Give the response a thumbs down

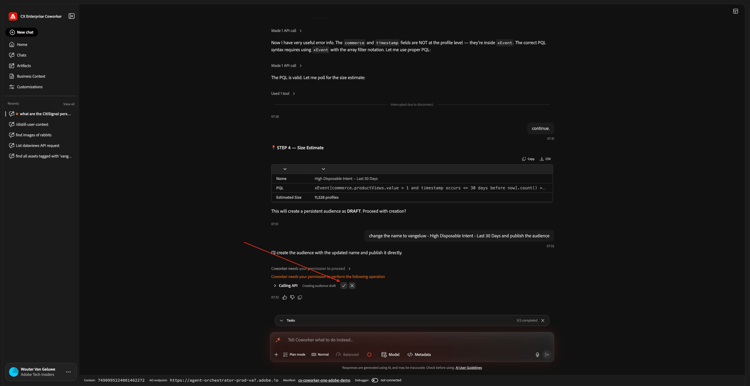(292, 297)
